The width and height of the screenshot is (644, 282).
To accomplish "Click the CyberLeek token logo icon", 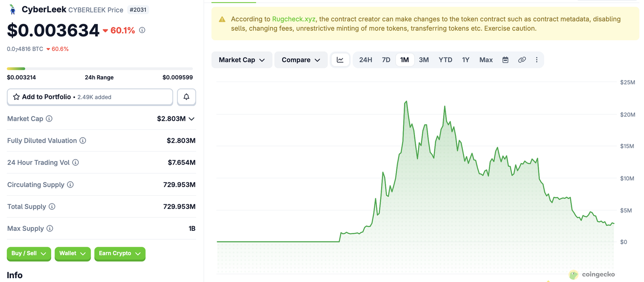I will [13, 9].
